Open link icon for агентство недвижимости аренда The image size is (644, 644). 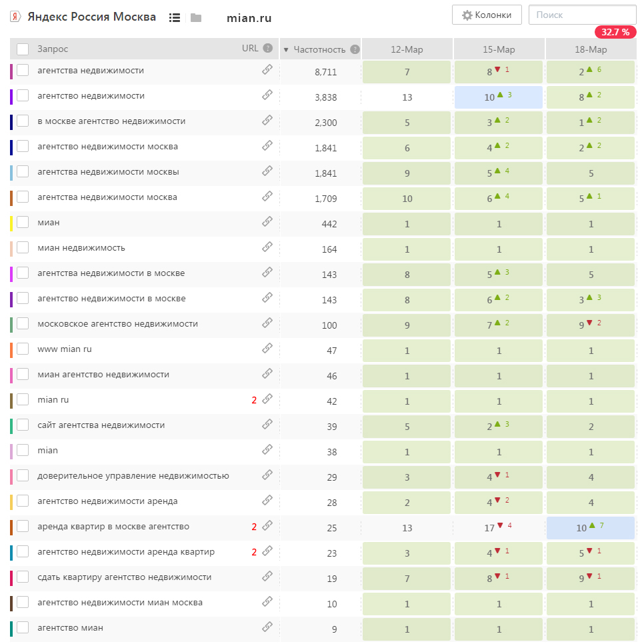pos(267,500)
